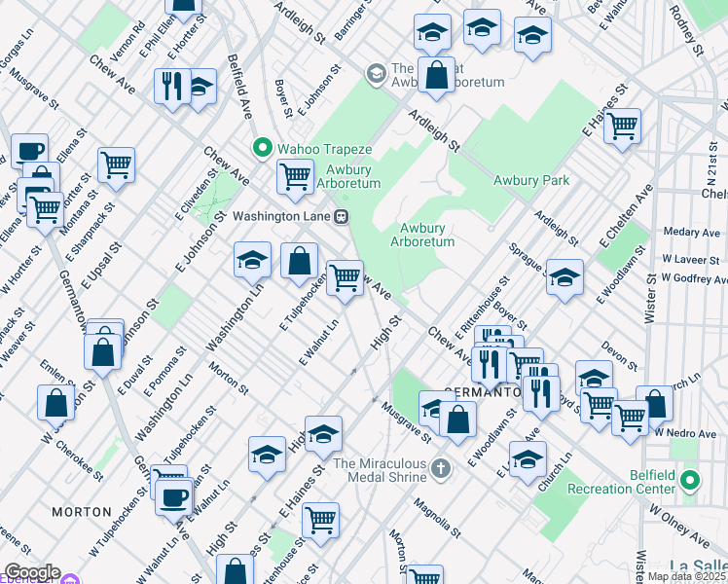Select the shopping bag marker near E Tulpehocken St

point(300,262)
